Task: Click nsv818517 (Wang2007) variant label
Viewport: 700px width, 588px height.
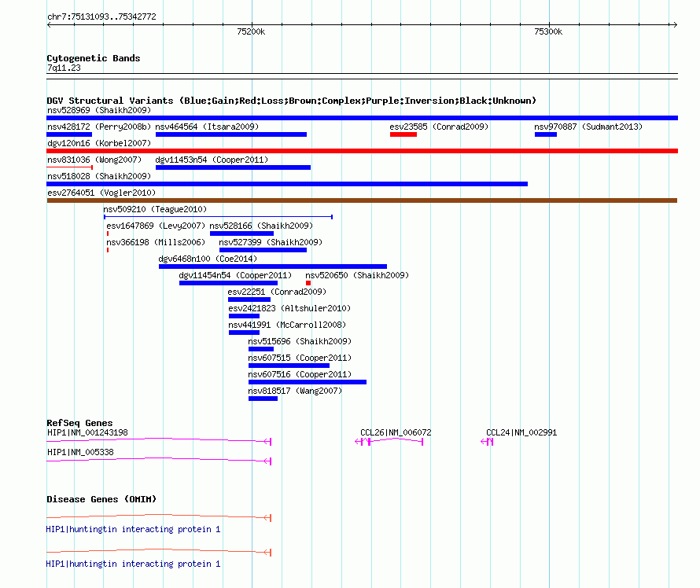Action: 295,391
